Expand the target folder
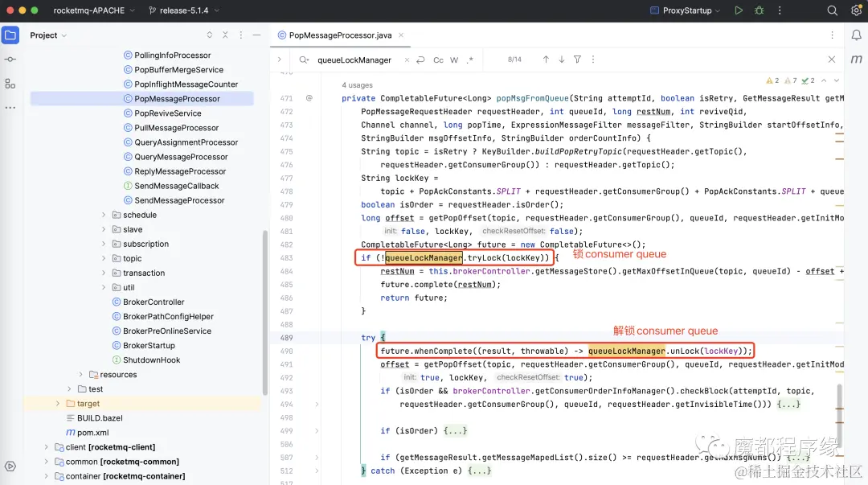 coord(58,404)
